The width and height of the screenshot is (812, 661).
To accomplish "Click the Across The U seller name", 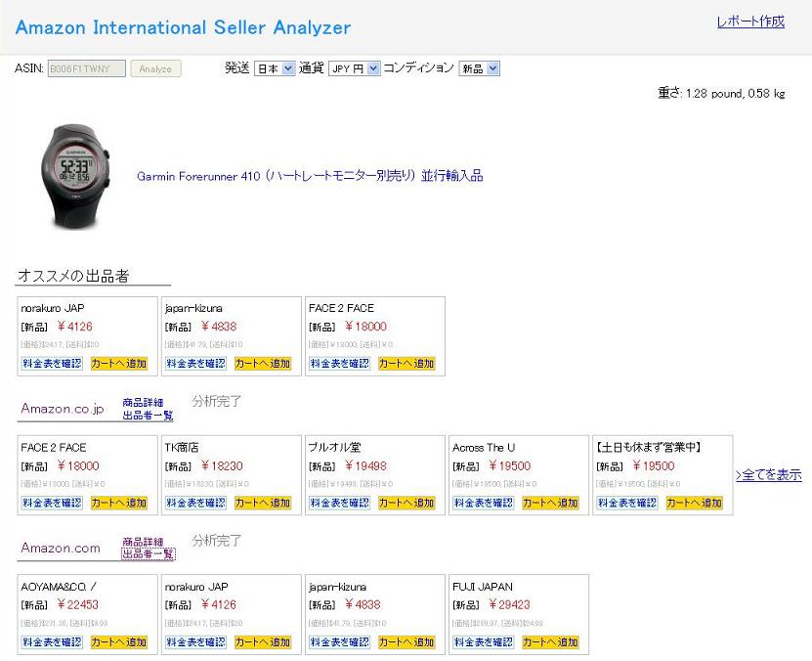I will [484, 448].
